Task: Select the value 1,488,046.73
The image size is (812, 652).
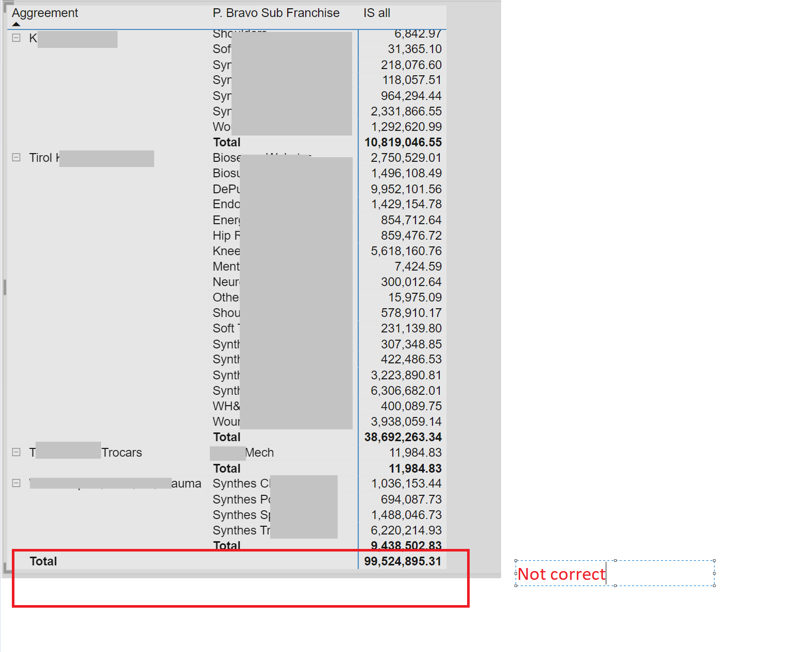Action: tap(406, 515)
